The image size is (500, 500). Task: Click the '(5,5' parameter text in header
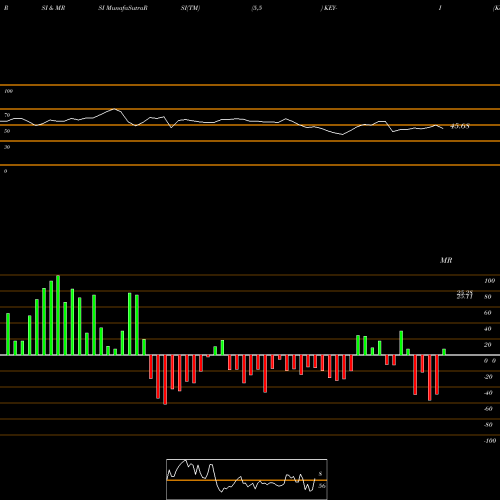(257, 8)
